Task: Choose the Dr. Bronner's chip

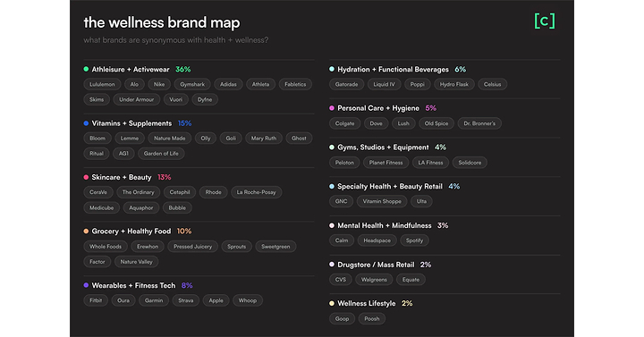Action: (x=479, y=123)
